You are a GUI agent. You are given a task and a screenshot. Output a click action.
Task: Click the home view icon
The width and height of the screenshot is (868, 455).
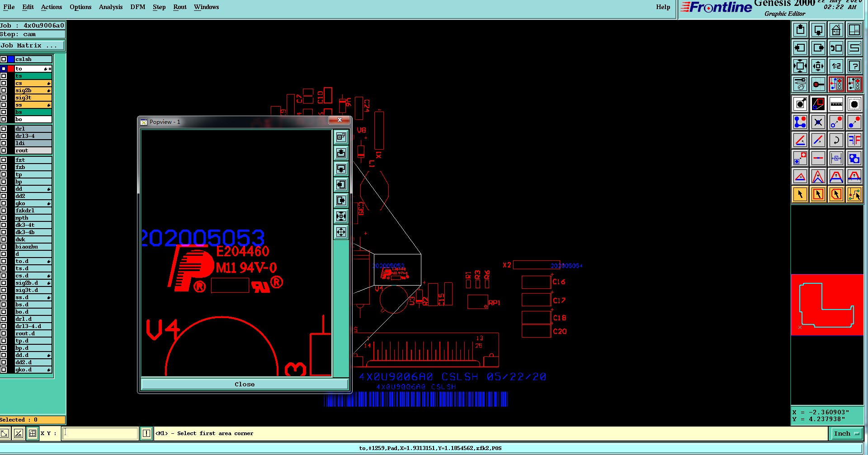click(836, 30)
